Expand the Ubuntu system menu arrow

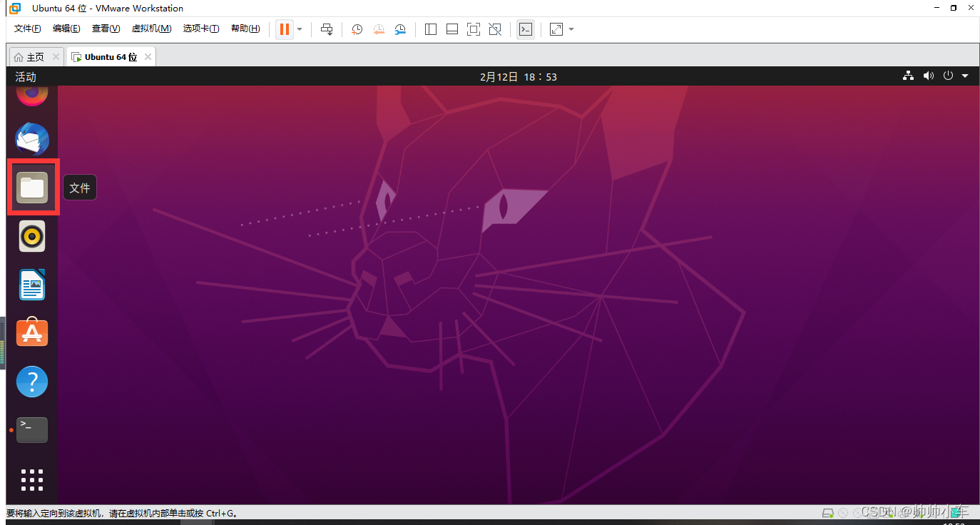coord(965,76)
